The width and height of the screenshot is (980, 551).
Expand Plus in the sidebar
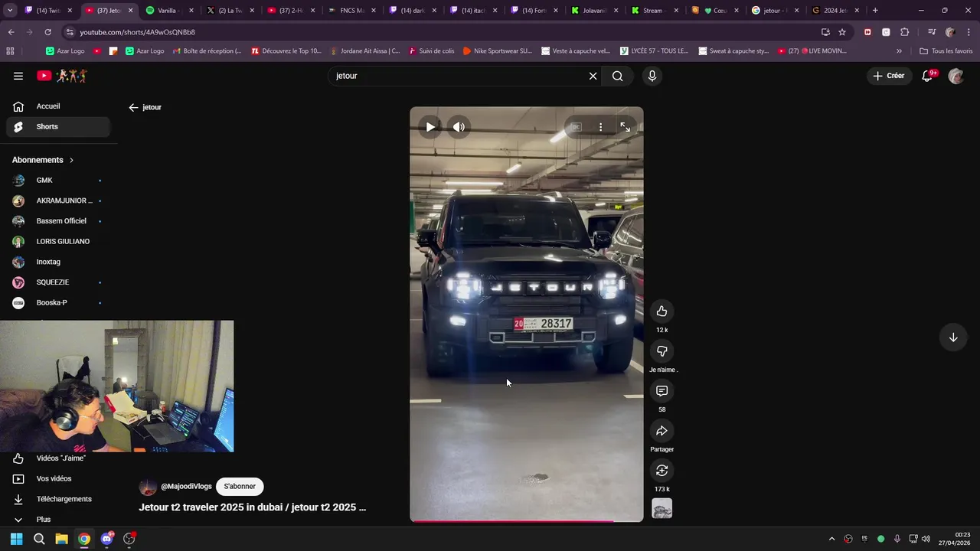[59, 519]
